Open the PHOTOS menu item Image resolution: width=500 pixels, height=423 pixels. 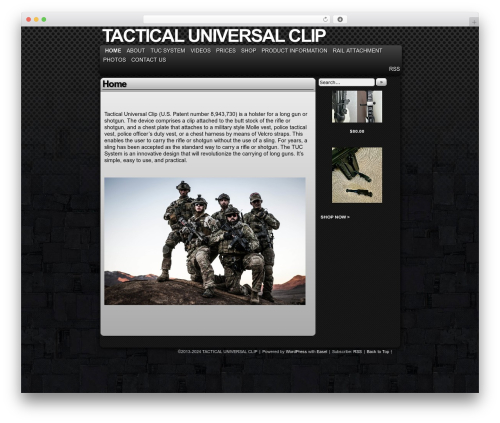tap(114, 60)
